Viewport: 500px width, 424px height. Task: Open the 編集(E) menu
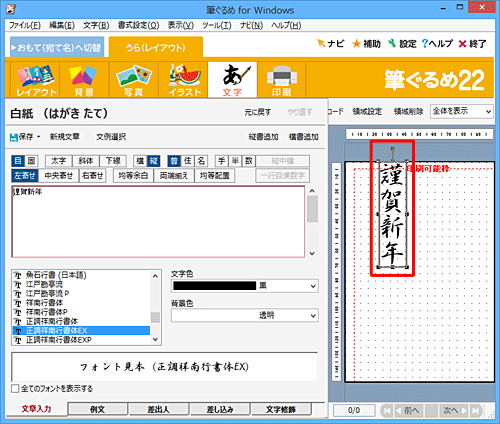point(62,25)
